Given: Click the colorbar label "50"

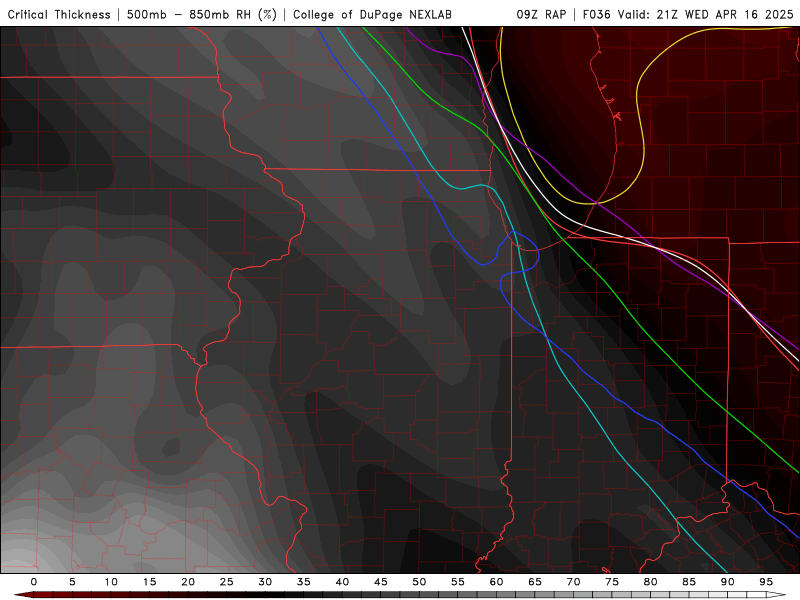Looking at the screenshot, I should click(x=419, y=582).
